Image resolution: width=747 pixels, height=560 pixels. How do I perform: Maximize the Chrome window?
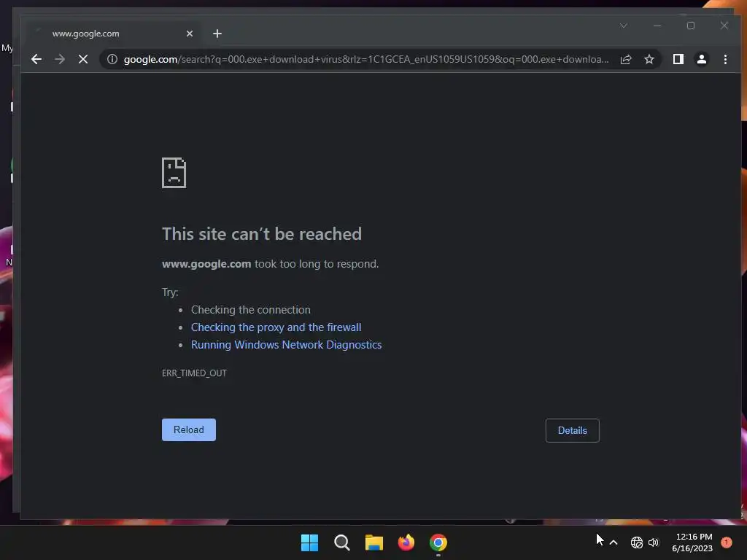click(691, 26)
